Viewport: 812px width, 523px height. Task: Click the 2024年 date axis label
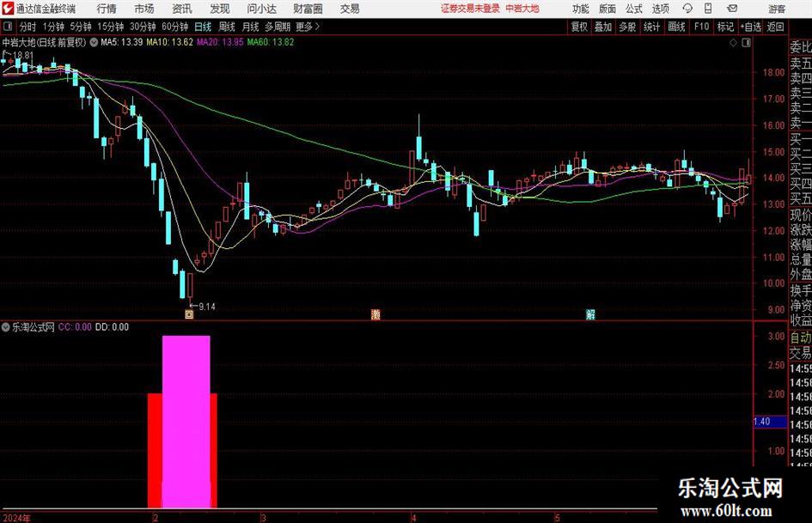coord(16,518)
